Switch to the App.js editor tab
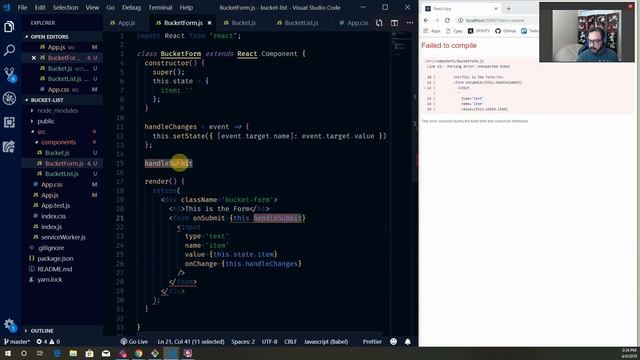Viewport: 640px width, 360px height. [126, 23]
